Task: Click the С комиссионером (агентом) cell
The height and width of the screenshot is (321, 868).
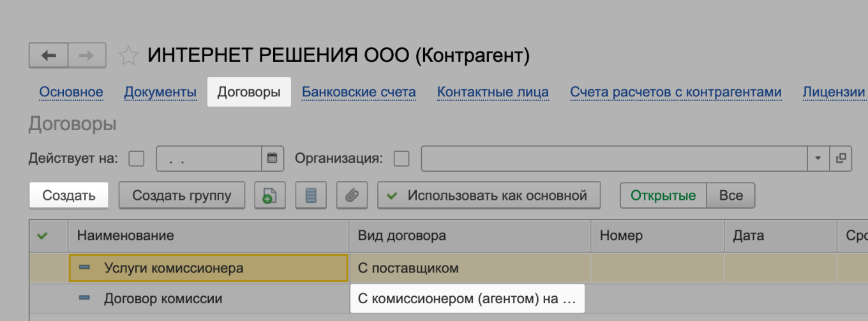Action: [467, 298]
